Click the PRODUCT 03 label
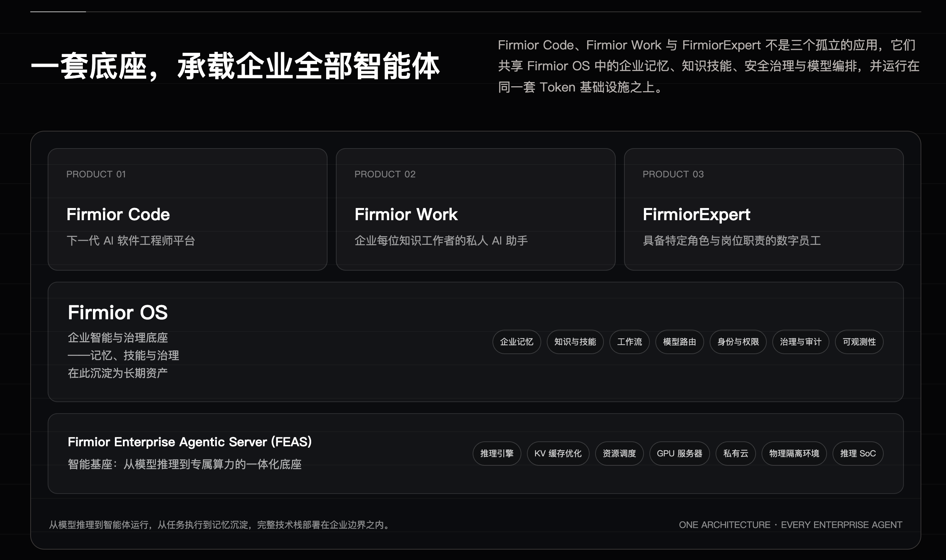946x560 pixels. [673, 174]
